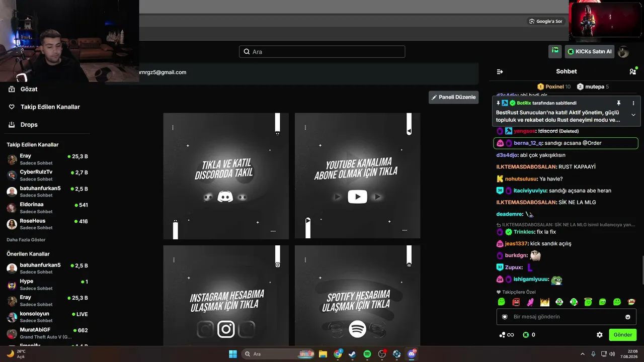
Task: Click the microphone tray icon
Action: pyautogui.click(x=593, y=354)
